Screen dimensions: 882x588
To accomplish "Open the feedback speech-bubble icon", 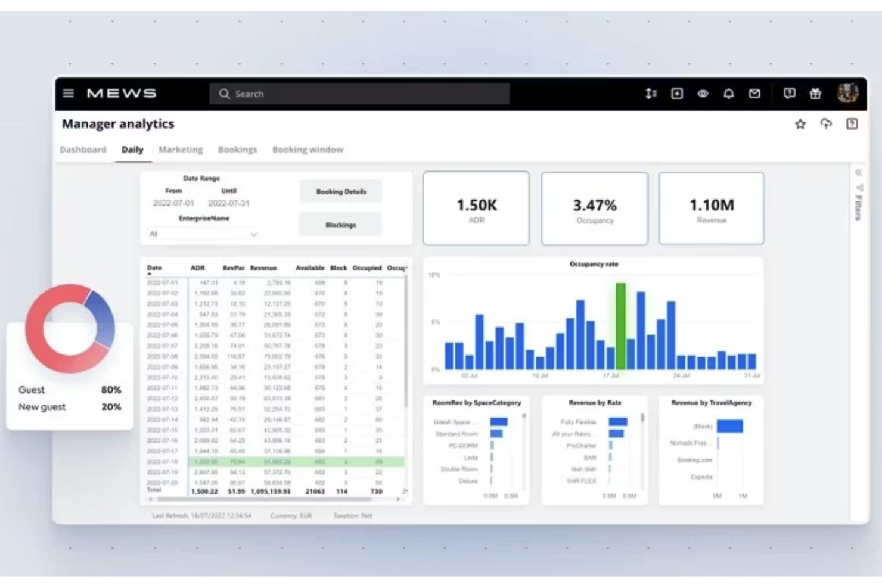I will pyautogui.click(x=790, y=94).
